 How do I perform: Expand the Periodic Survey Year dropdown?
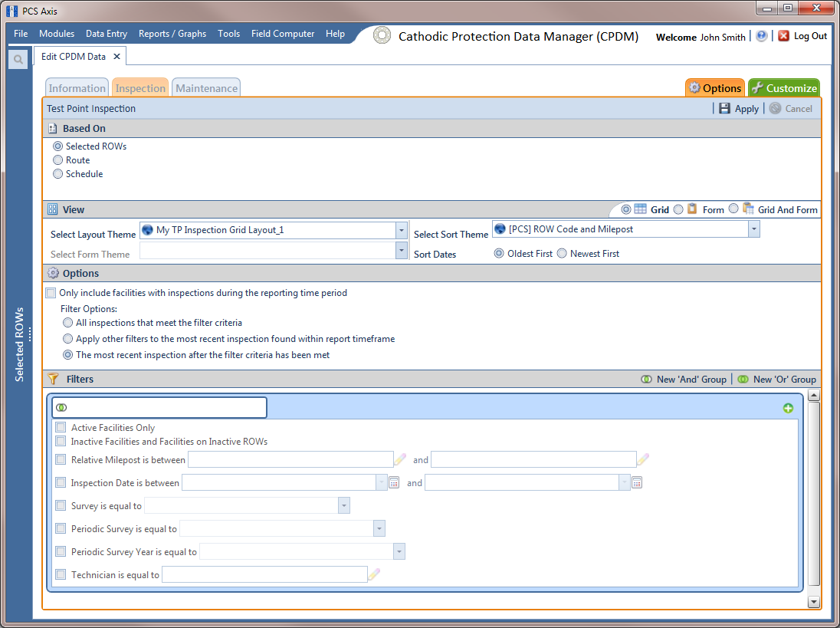[x=399, y=551]
